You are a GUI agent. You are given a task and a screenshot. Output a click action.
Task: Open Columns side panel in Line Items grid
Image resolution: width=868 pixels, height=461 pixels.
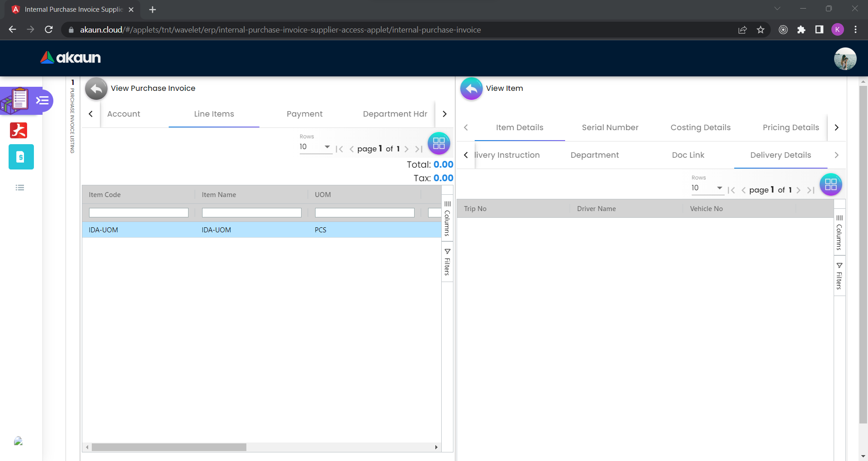(x=447, y=218)
